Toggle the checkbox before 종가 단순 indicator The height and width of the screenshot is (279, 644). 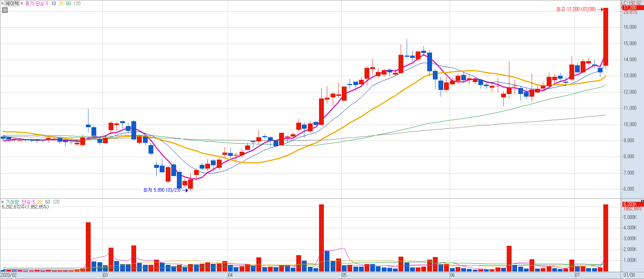22,3
